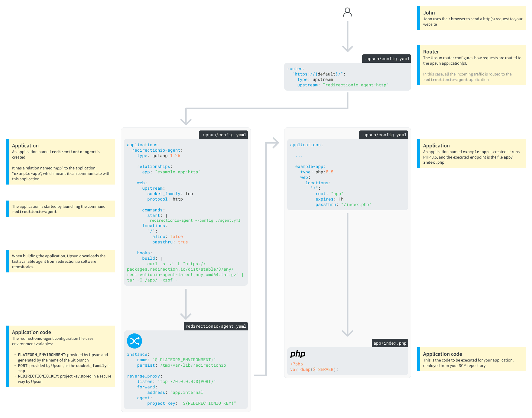
Task: Click the Application note describing example-app
Action: 472,153
